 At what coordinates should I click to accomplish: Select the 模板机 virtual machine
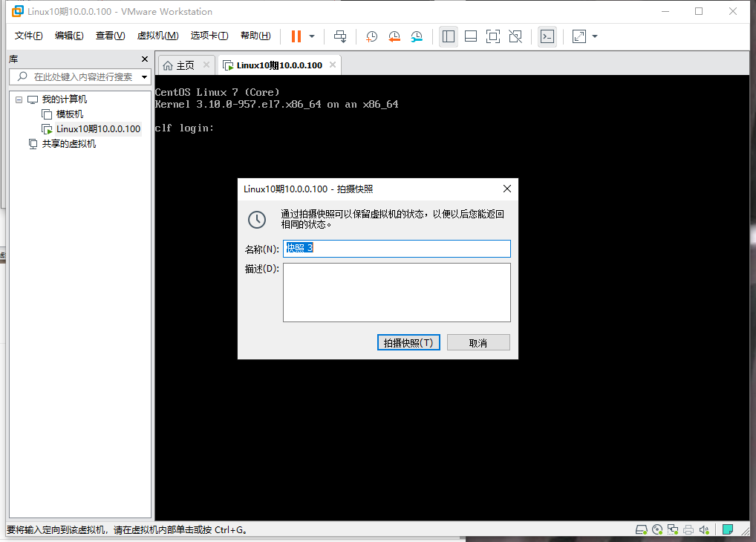click(x=69, y=114)
